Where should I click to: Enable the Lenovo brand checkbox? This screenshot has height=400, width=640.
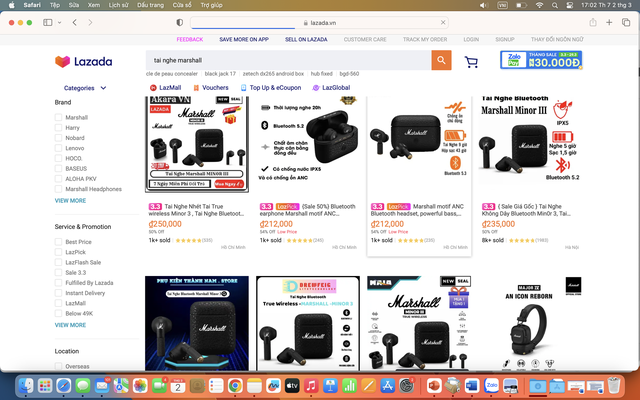coord(58,148)
